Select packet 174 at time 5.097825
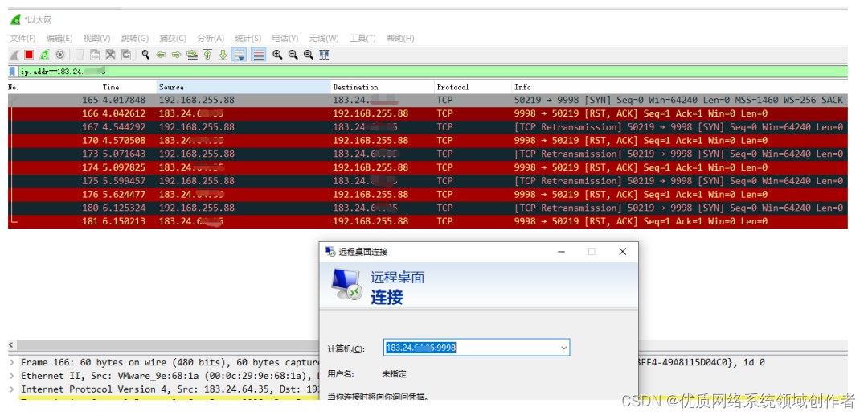The height and width of the screenshot is (416, 868). [x=428, y=167]
